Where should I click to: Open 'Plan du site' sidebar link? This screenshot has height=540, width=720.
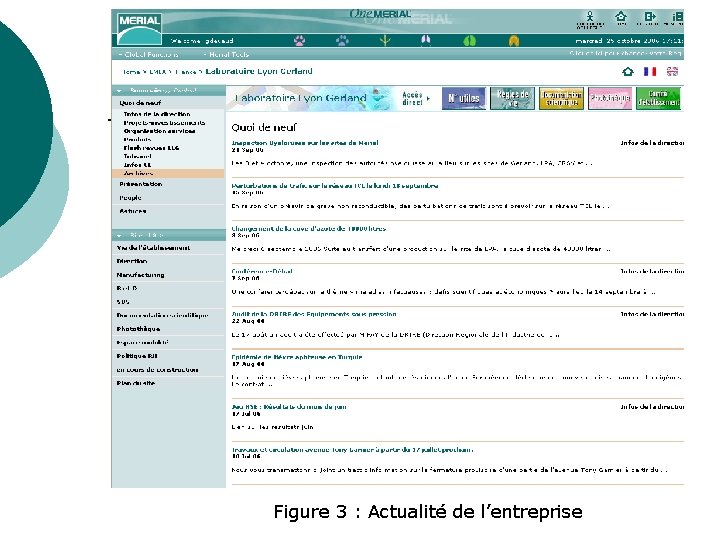point(135,383)
